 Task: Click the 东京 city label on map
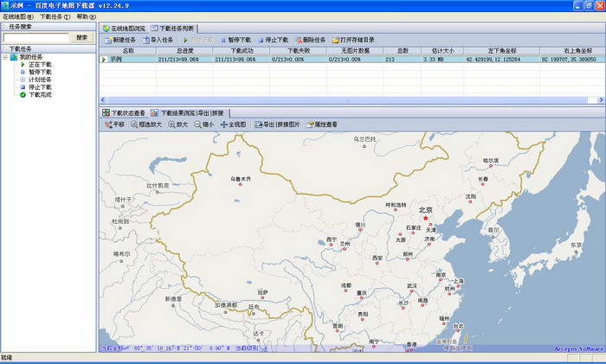pos(577,245)
